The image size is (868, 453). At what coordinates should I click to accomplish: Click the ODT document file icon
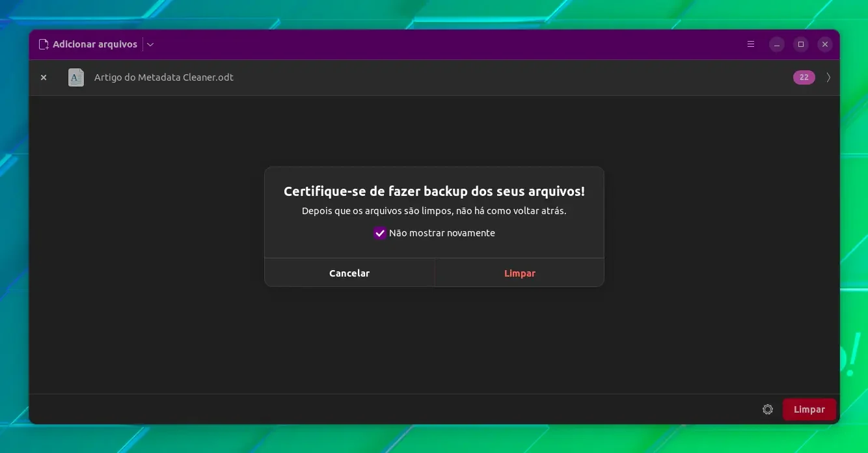coord(76,77)
